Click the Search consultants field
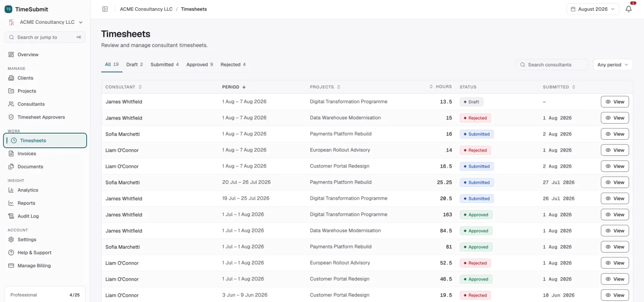Image resolution: width=644 pixels, height=302 pixels. click(x=552, y=65)
